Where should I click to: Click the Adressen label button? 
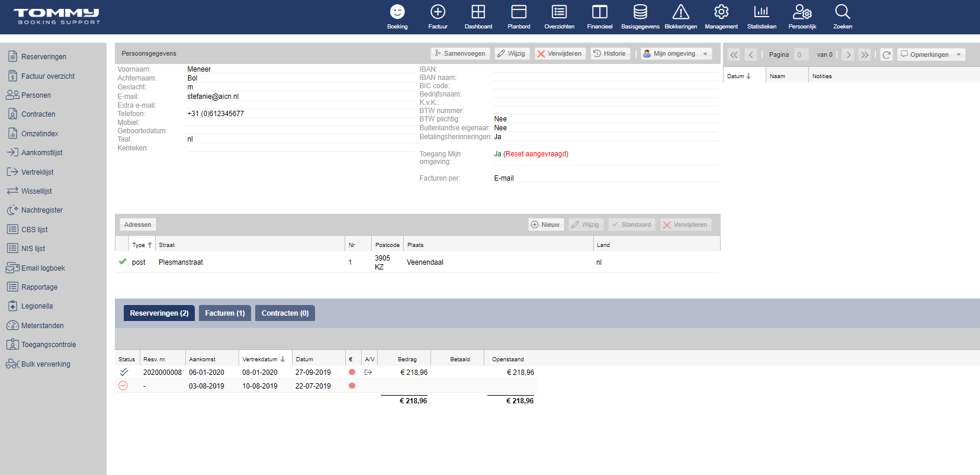click(x=138, y=224)
